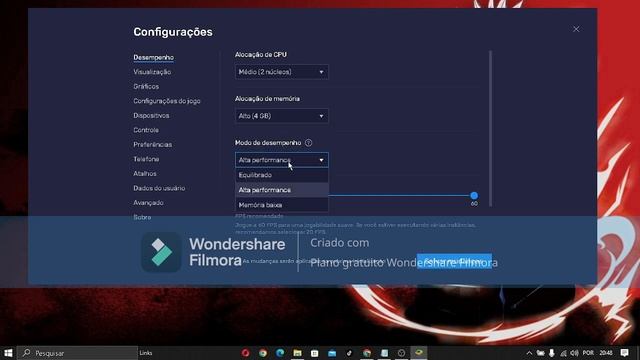Open the clock showing 20:46
Viewport: 640px width, 360px height.
click(606, 353)
